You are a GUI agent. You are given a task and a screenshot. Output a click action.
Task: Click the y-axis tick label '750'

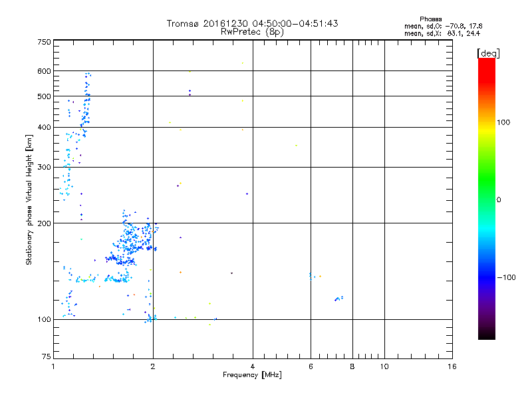point(44,42)
